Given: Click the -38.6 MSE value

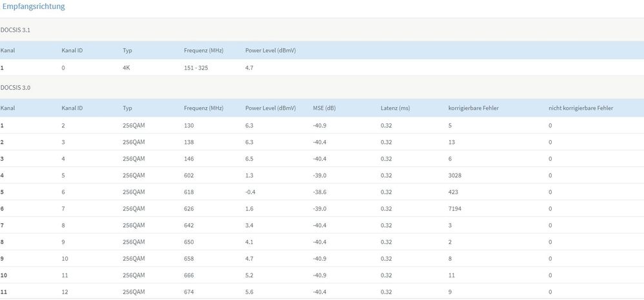Looking at the screenshot, I should (319, 192).
